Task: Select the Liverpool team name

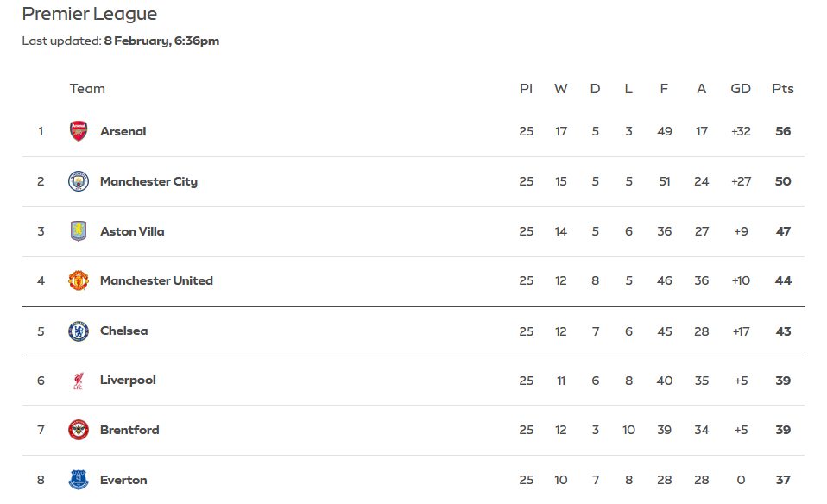Action: 128,381
